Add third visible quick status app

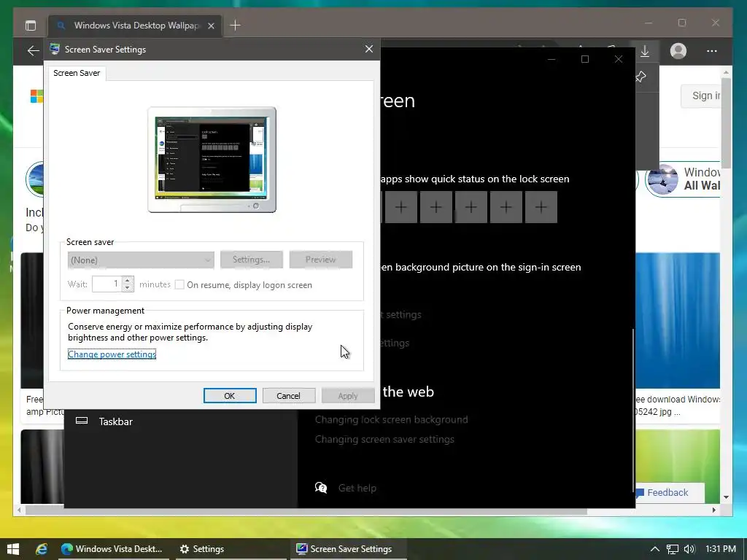(471, 206)
